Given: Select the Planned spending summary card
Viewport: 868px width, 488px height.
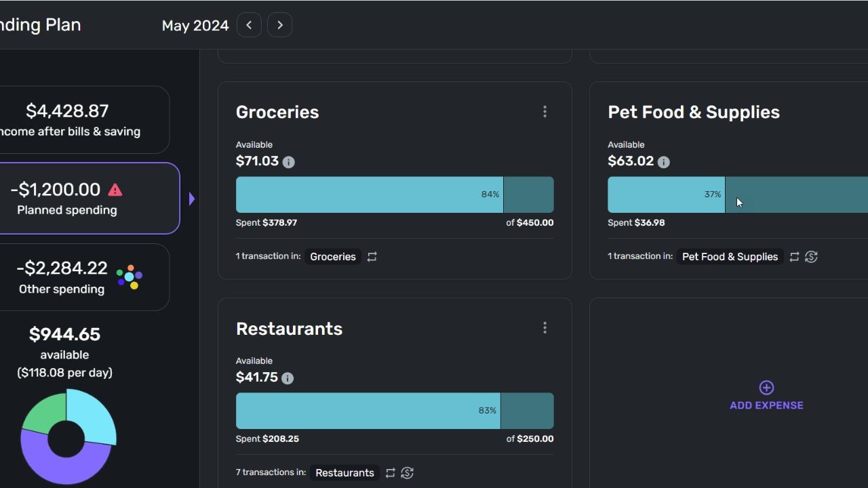Looking at the screenshot, I should click(68, 199).
